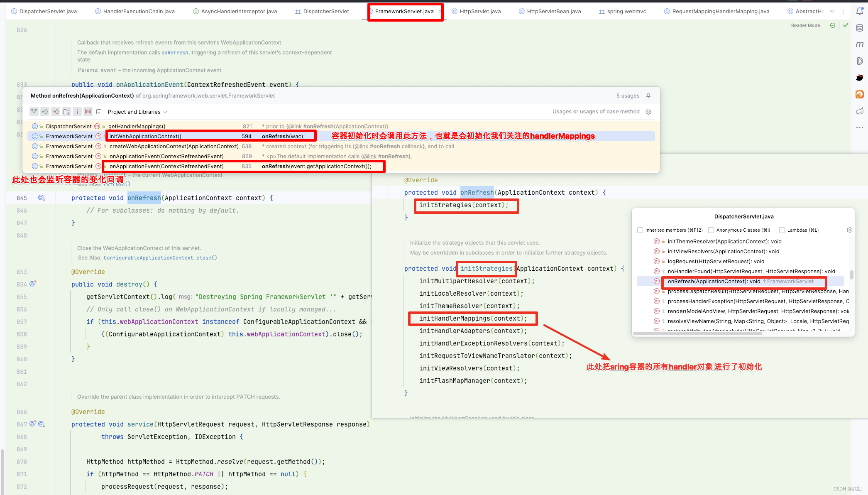Switch to the DispatcherServlet.java tab
Image resolution: width=868 pixels, height=495 pixels.
click(44, 11)
